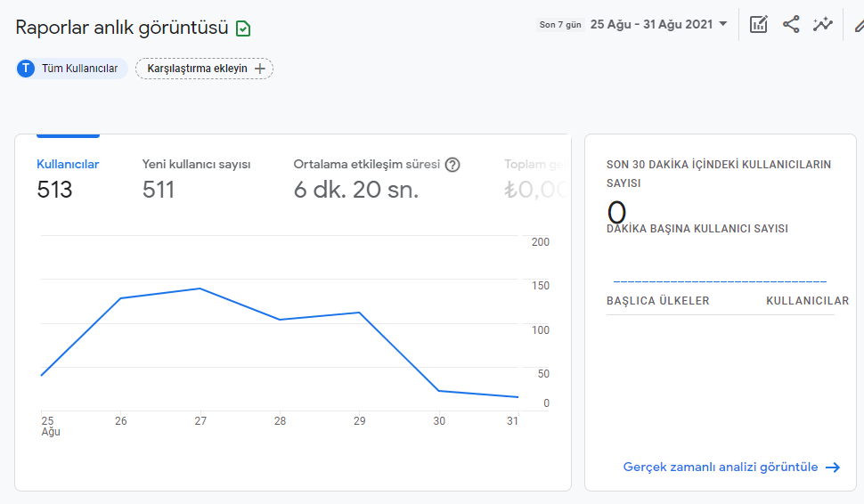864x504 pixels.
Task: Click the BAŞLICA ÜLKELER column header
Action: click(x=658, y=301)
